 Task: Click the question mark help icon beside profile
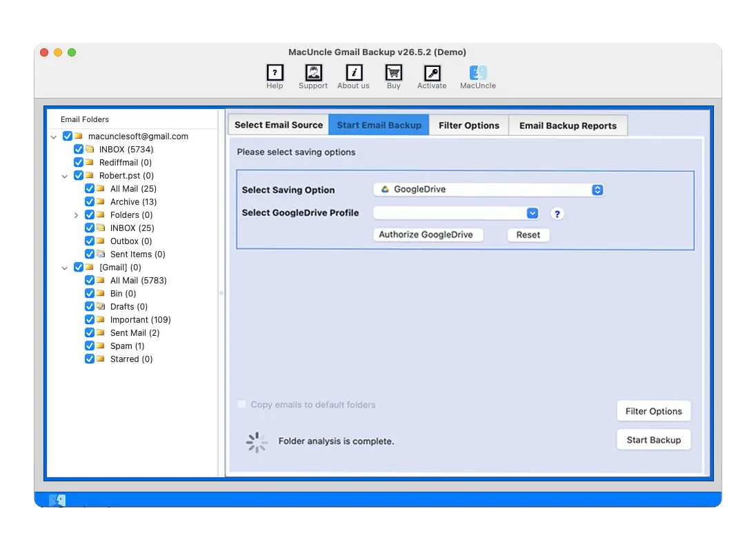click(x=557, y=214)
